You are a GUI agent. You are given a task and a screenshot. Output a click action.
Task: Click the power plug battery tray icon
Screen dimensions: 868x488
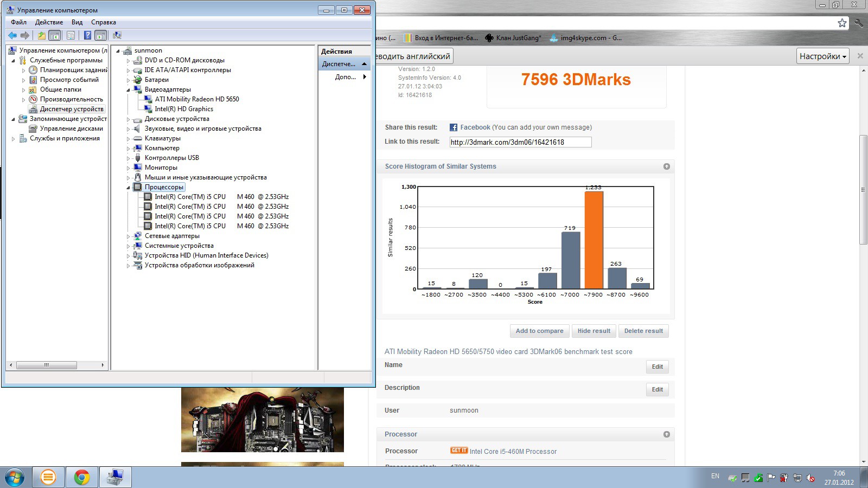coord(784,478)
